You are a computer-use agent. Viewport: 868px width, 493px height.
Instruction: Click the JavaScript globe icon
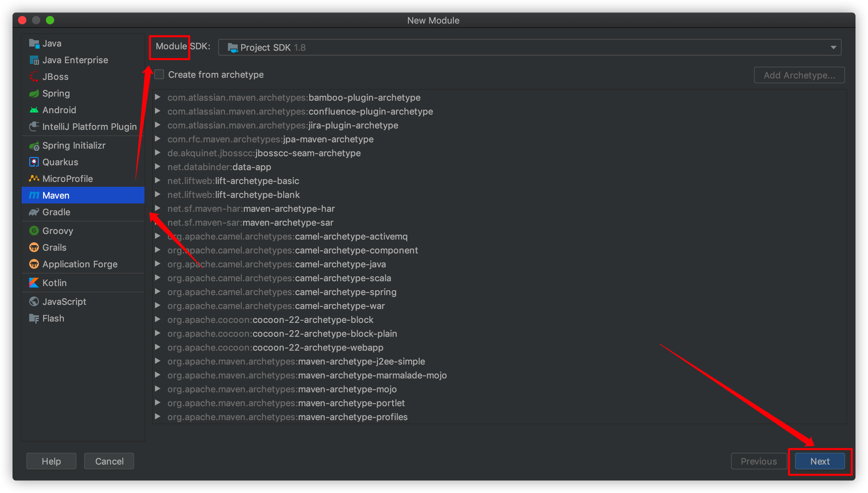[34, 302]
